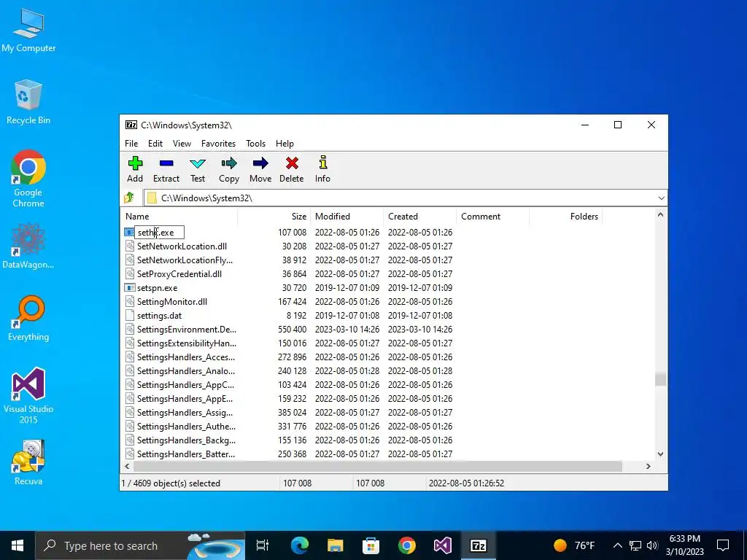Sort by the Size column header
This screenshot has height=560, width=747.
(x=274, y=216)
